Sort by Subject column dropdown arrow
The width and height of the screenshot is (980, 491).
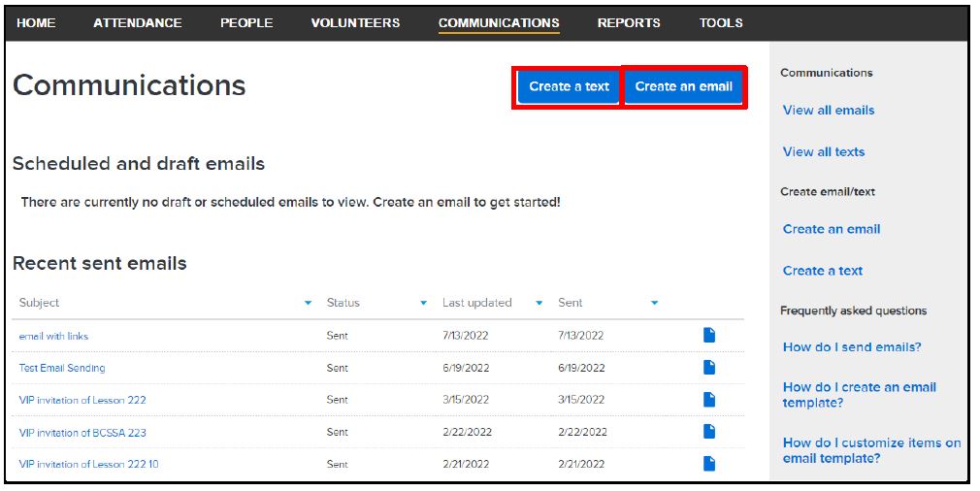tap(309, 304)
